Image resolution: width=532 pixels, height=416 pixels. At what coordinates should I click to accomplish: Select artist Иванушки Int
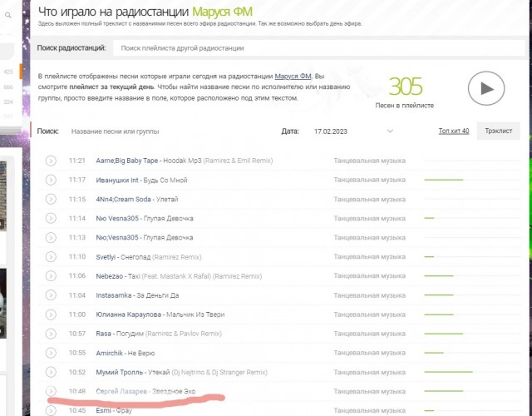point(117,180)
